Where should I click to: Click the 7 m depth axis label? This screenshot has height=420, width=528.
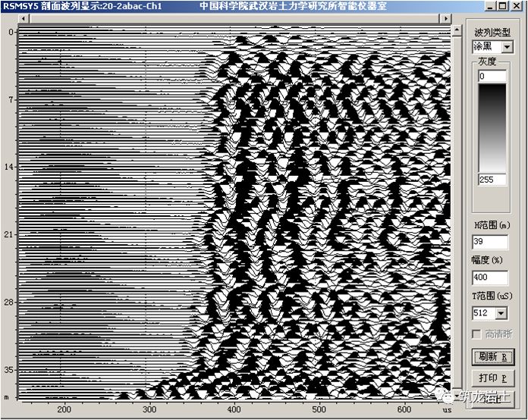click(x=11, y=99)
